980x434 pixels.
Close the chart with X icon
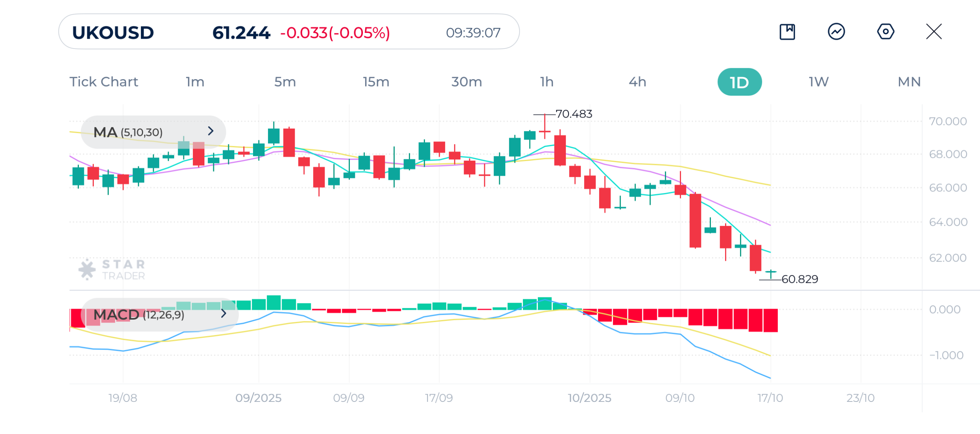pyautogui.click(x=934, y=32)
